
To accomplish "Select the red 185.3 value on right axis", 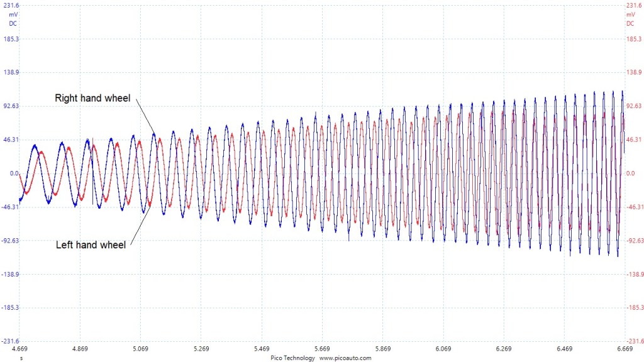I will 633,39.
